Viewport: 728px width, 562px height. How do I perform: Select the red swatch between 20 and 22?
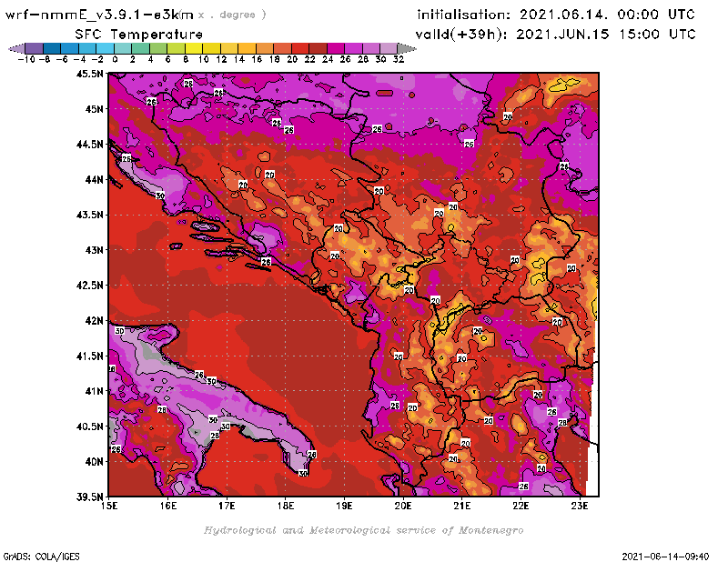[x=300, y=48]
